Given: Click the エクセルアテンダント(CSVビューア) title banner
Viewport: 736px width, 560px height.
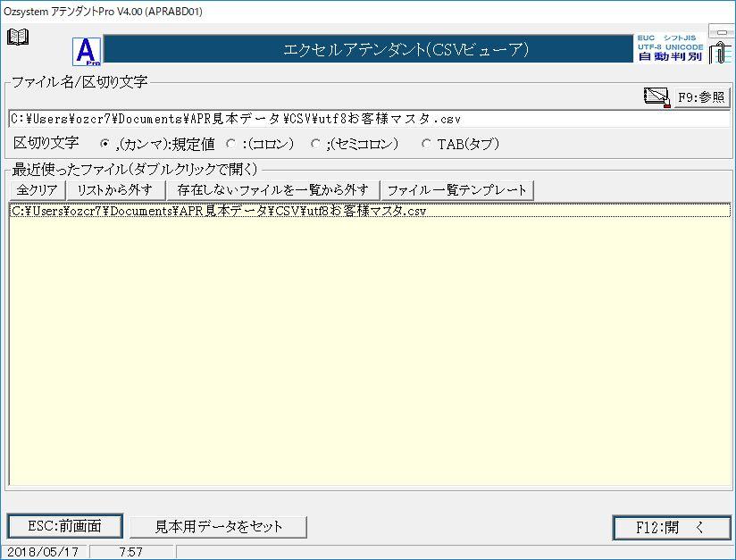Looking at the screenshot, I should coord(368,49).
